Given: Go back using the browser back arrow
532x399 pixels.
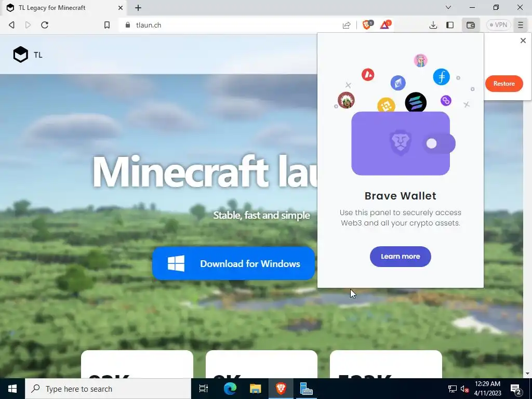Looking at the screenshot, I should (11, 25).
